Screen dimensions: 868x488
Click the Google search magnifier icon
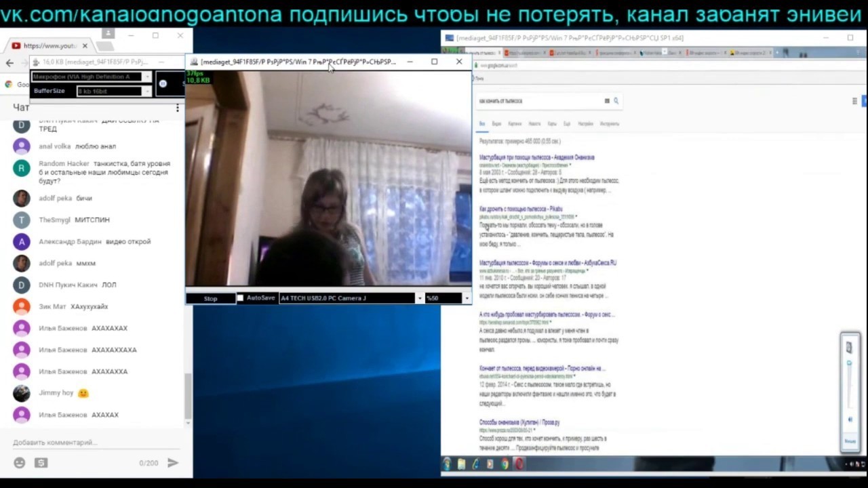pos(616,101)
